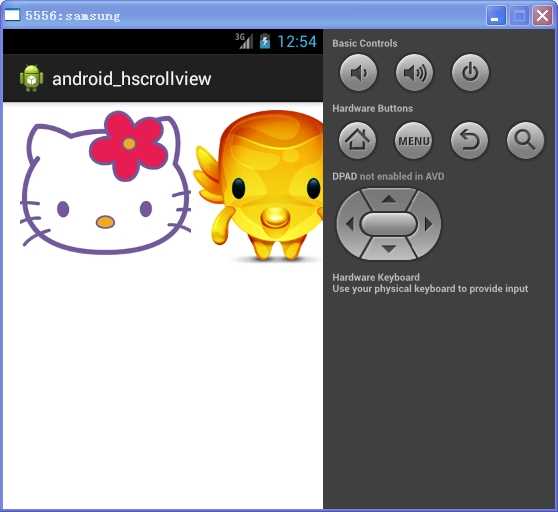Click the emulator window icon in title bar
The image size is (558, 512).
point(12,15)
